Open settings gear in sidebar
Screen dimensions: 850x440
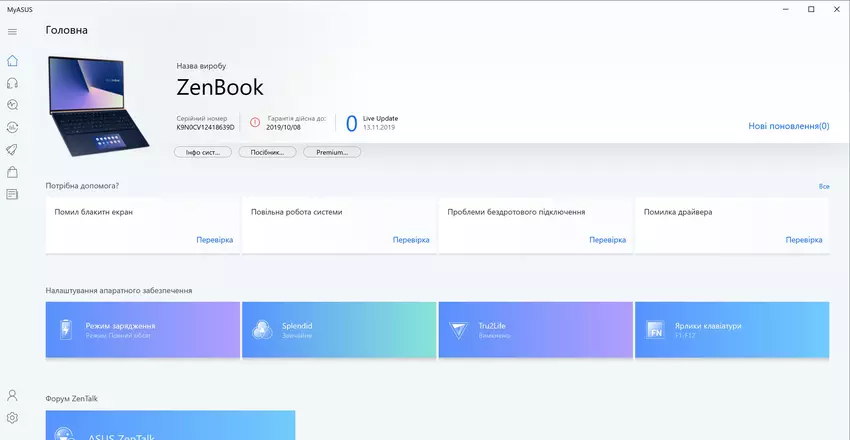coord(12,418)
